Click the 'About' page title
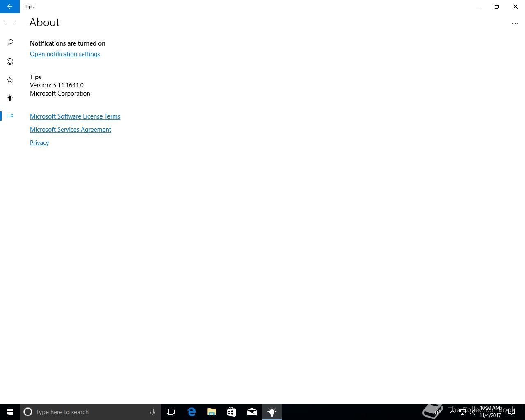The width and height of the screenshot is (525, 420). [44, 23]
